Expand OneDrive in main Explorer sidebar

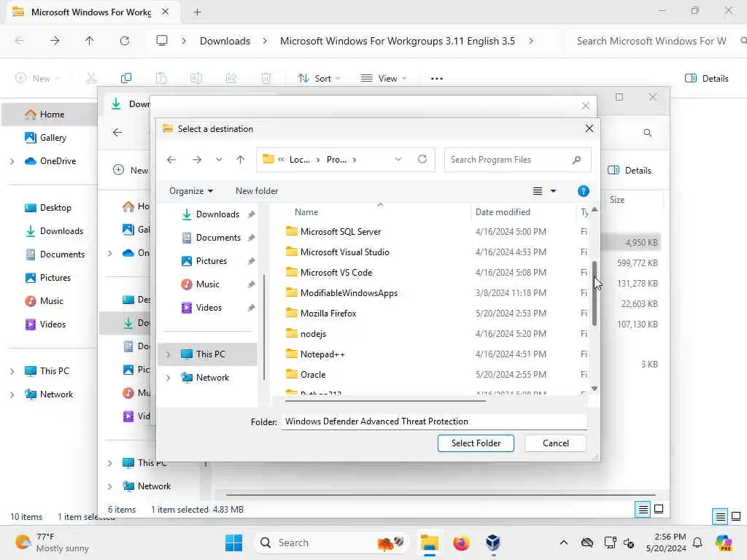click(x=12, y=161)
